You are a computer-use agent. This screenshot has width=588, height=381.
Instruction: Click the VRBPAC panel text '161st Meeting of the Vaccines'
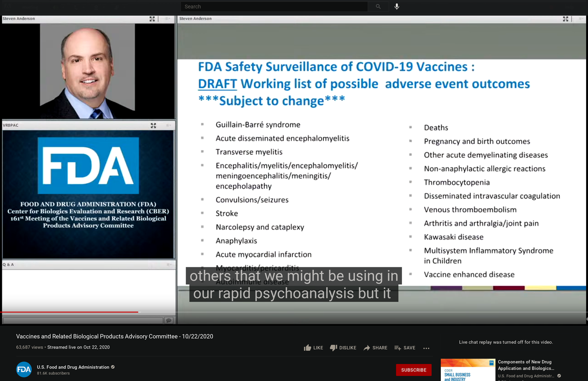pos(88,218)
